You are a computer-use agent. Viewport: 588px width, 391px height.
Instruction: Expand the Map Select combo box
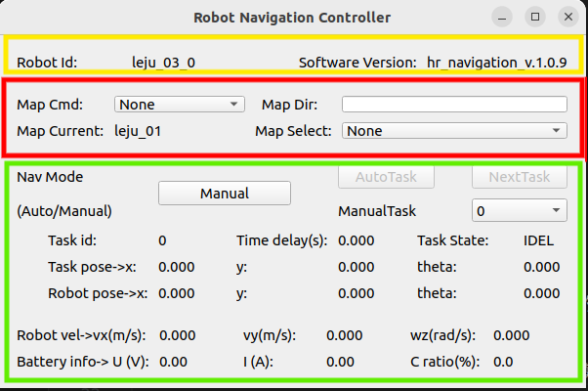tap(454, 131)
